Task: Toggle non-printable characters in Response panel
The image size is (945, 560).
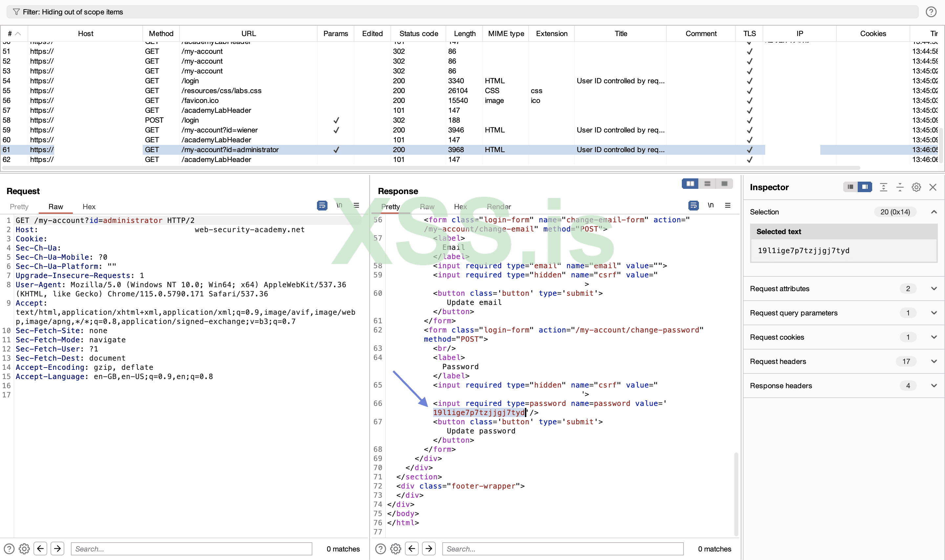Action: (710, 206)
